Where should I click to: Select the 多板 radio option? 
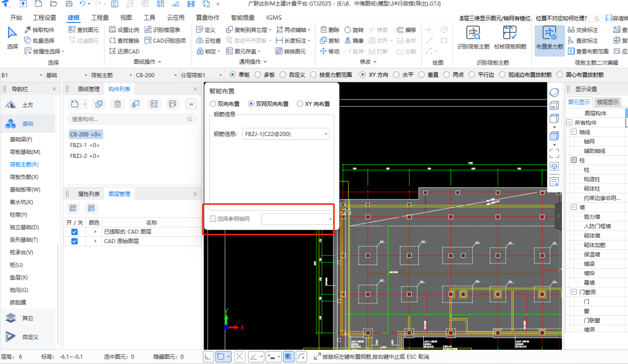[257, 75]
